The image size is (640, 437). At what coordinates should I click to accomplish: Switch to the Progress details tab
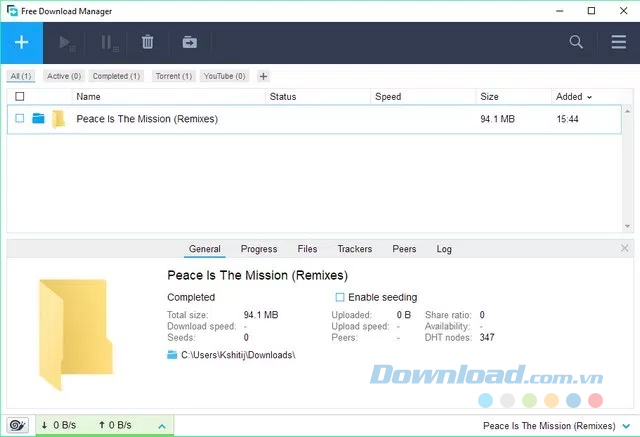(259, 249)
